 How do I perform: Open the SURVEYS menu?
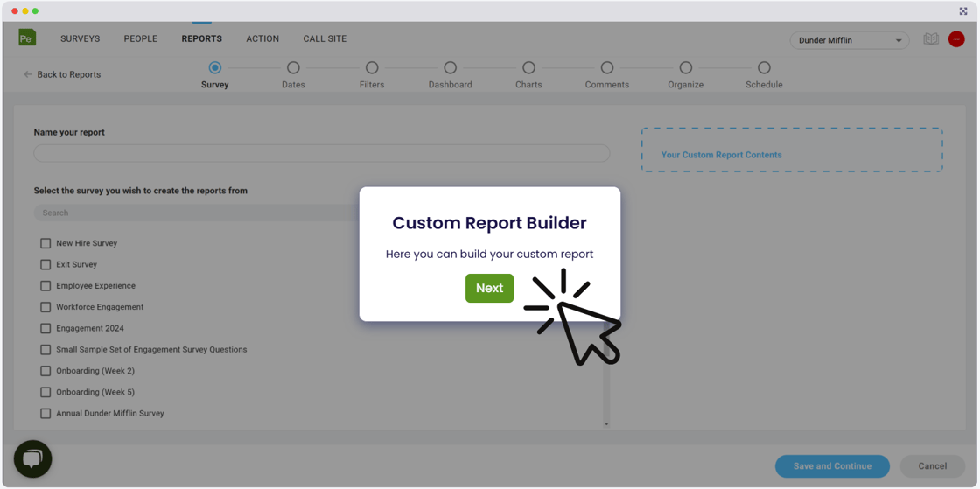(x=80, y=38)
